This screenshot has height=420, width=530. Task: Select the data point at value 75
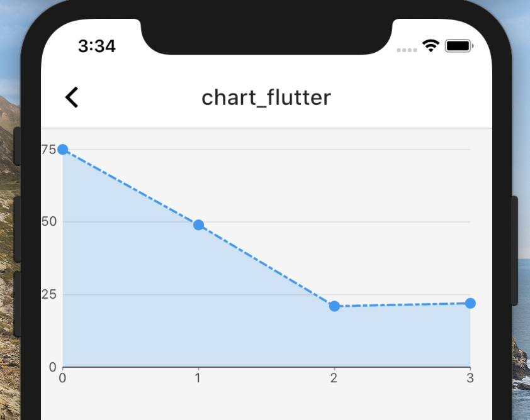click(x=62, y=150)
